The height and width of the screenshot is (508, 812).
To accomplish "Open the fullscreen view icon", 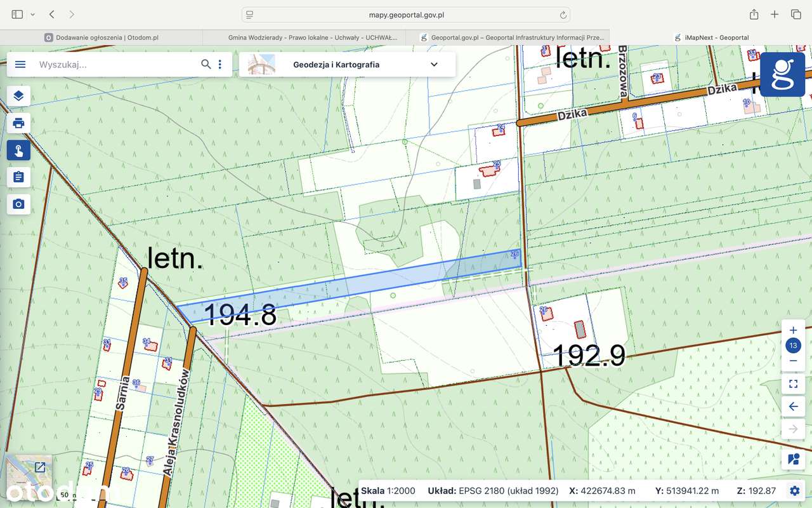I will coord(793,384).
